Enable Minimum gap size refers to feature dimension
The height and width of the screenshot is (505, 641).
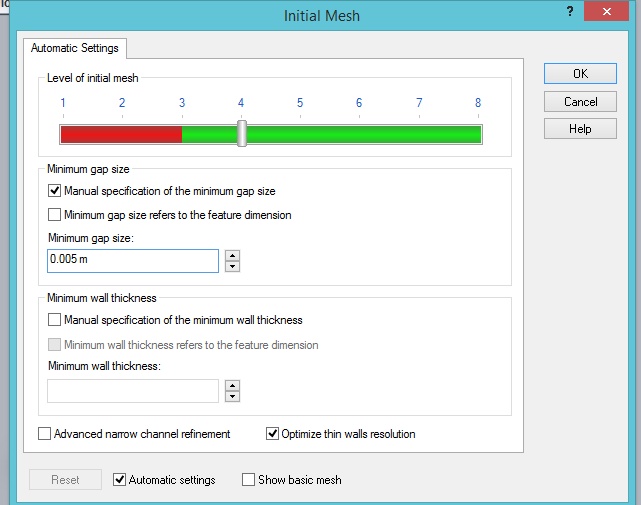tap(54, 215)
